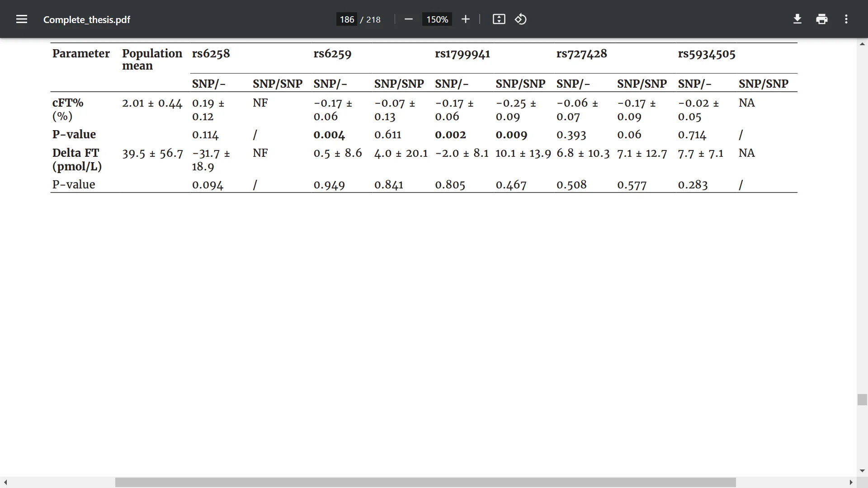This screenshot has width=868, height=488.
Task: Click the value 6.8 ± 10.3
Action: (x=583, y=153)
